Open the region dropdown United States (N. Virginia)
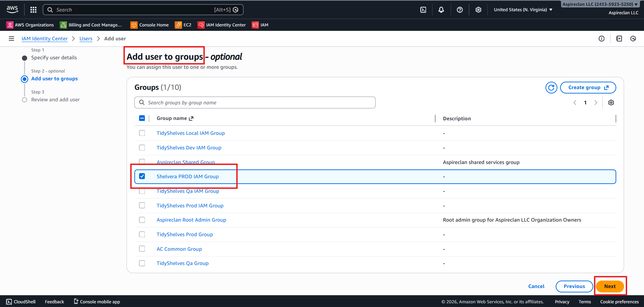Viewport: 644px width, 307px height. point(523,10)
